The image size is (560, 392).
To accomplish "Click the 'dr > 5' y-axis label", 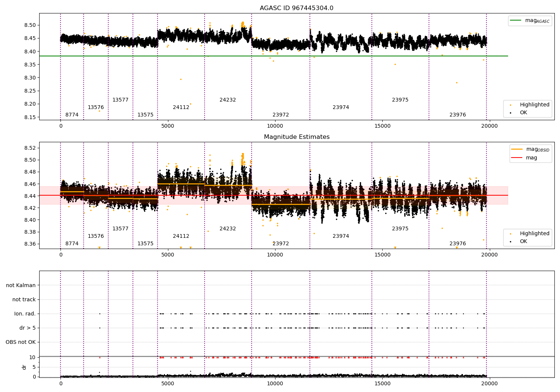I will (x=28, y=328).
